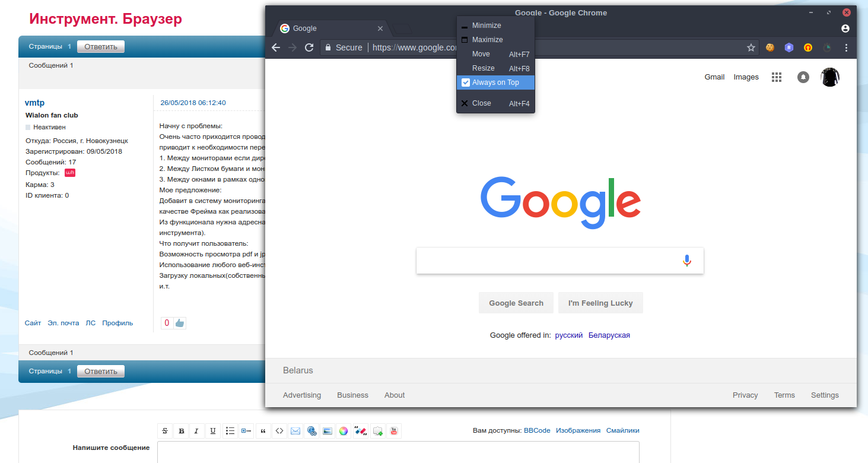868x463 pixels.
Task: Click the Google search input box
Action: click(x=546, y=261)
